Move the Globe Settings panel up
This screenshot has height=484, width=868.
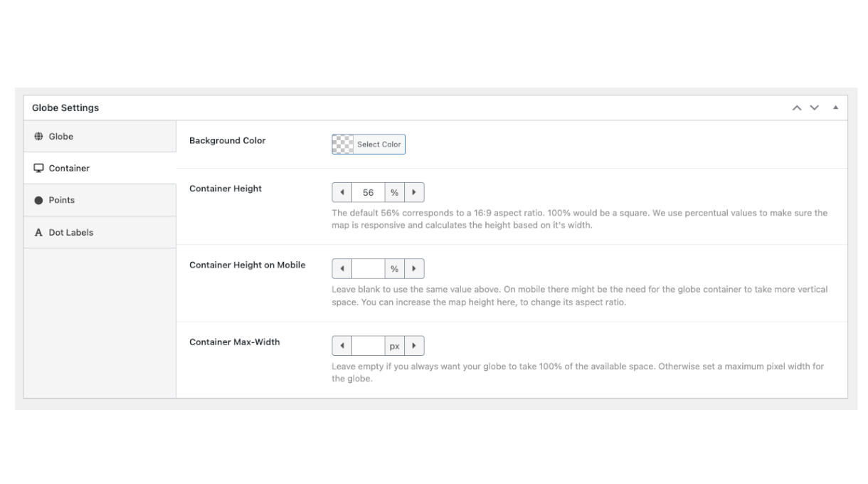point(798,107)
